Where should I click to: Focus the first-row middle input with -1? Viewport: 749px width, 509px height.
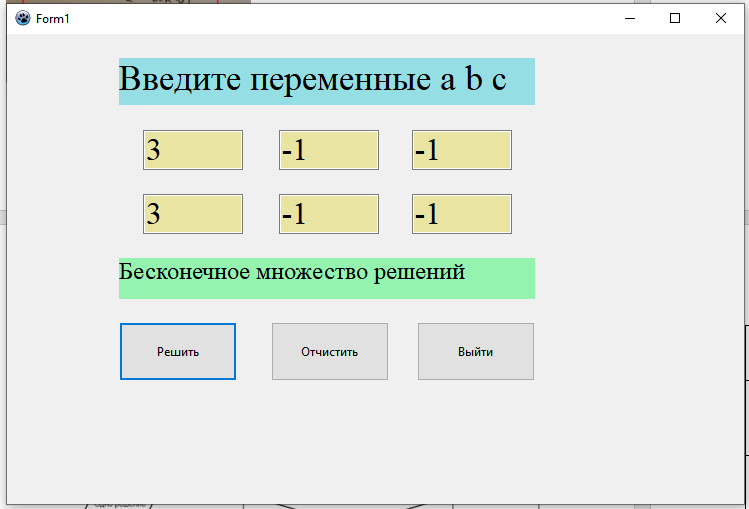coord(329,150)
